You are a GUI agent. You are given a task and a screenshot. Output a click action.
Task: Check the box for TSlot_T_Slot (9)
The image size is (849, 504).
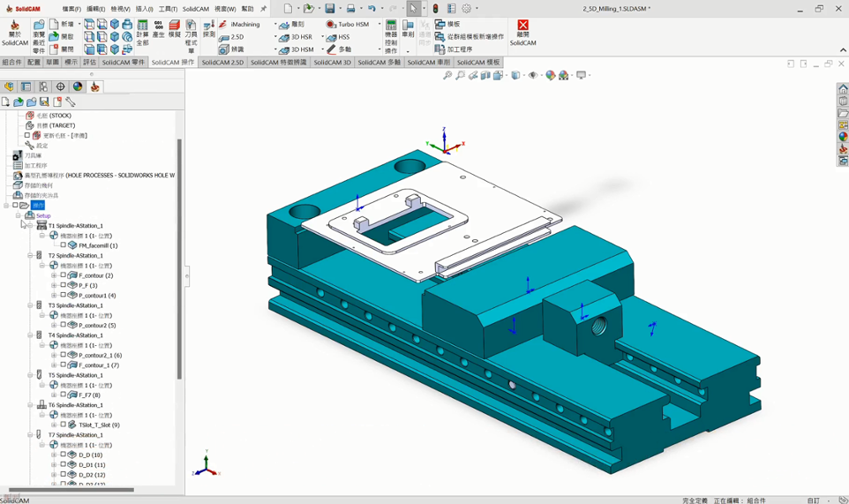[64, 425]
